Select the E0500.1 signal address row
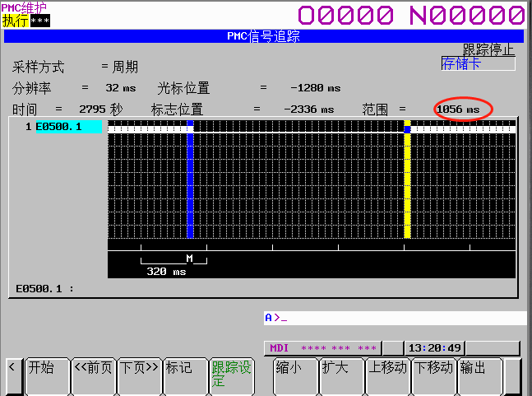Image resolution: width=532 pixels, height=396 pixels. (68, 127)
